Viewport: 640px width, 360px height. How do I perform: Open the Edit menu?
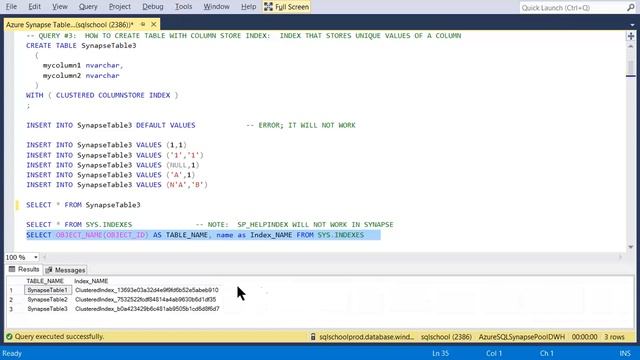coord(34,7)
